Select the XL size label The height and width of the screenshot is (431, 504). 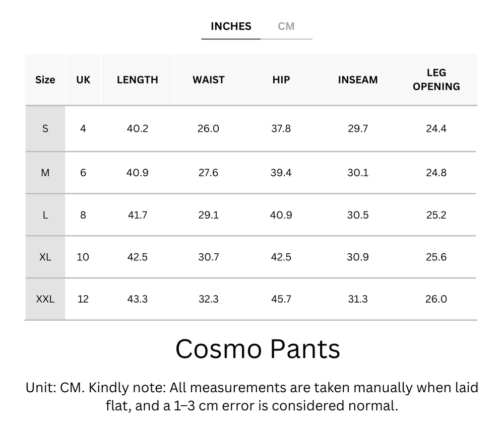pos(45,257)
